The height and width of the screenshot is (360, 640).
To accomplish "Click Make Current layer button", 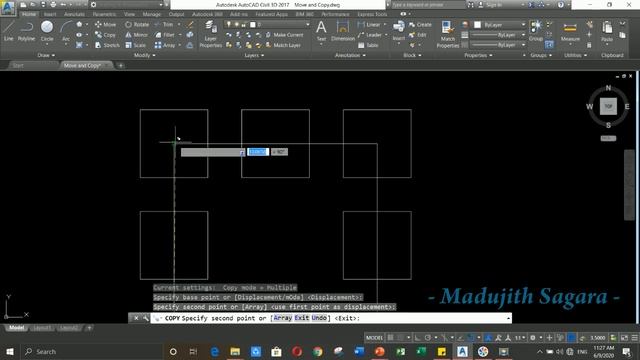I will (x=284, y=35).
